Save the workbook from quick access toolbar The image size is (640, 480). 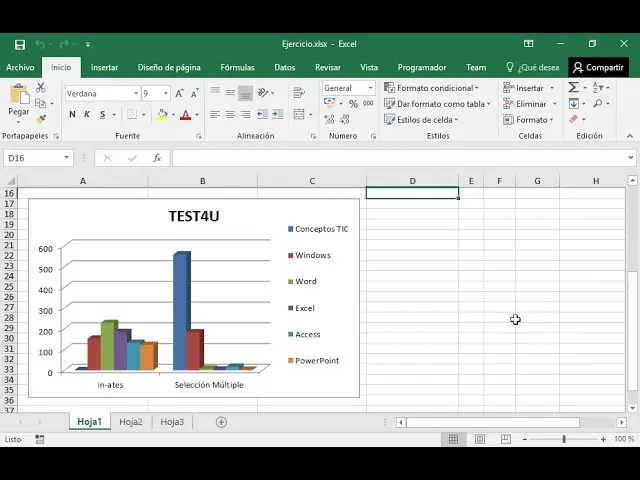(x=19, y=44)
